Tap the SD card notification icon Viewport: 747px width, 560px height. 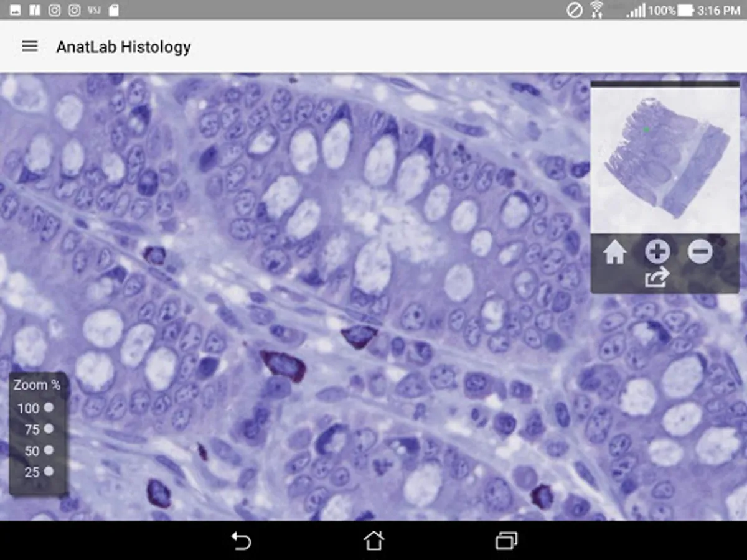[113, 10]
